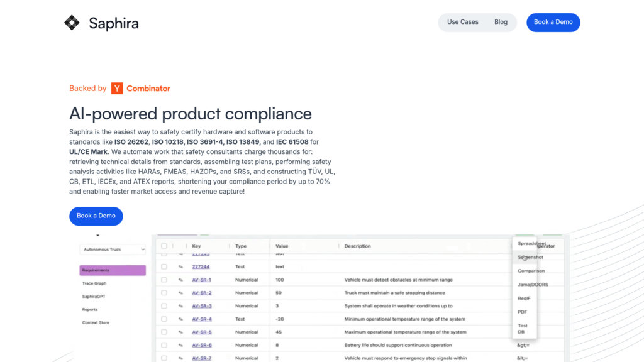Go to the Blog nav item
Screen dimensions: 644x362
[x=501, y=22]
